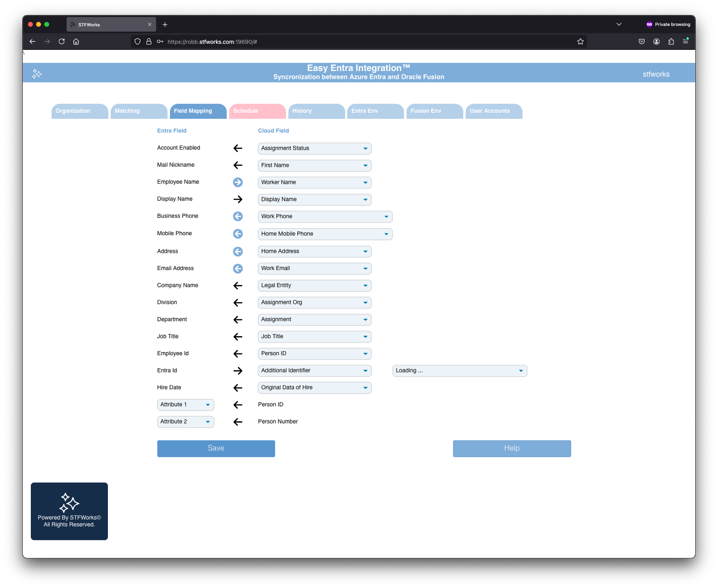Open the Attribute 1 dropdown

click(185, 405)
